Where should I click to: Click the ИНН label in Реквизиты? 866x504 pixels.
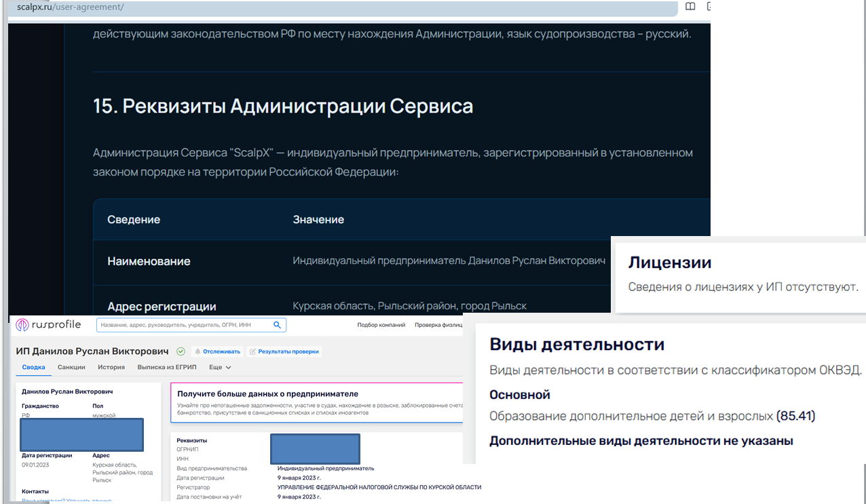[183, 459]
